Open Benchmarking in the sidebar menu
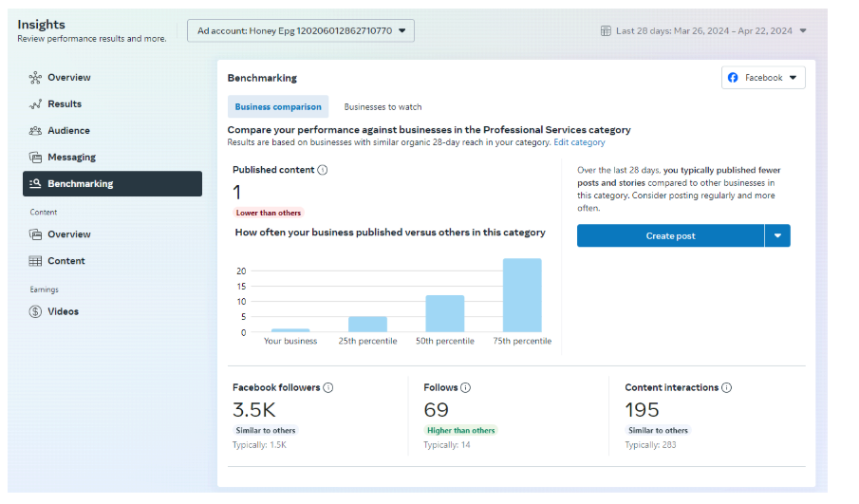The width and height of the screenshot is (859, 504). pos(112,184)
